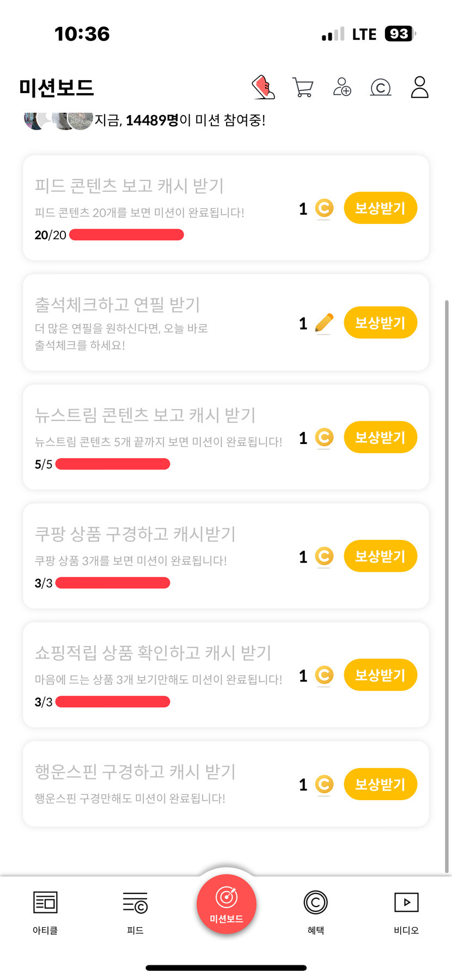Screen dimensions: 452x980
Task: Tap the participant avatars thumbnail
Action: [x=58, y=120]
